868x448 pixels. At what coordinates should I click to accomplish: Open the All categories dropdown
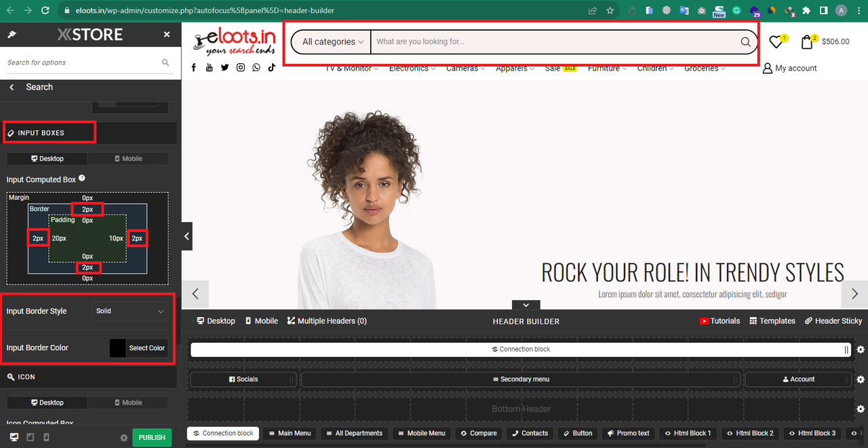point(333,42)
